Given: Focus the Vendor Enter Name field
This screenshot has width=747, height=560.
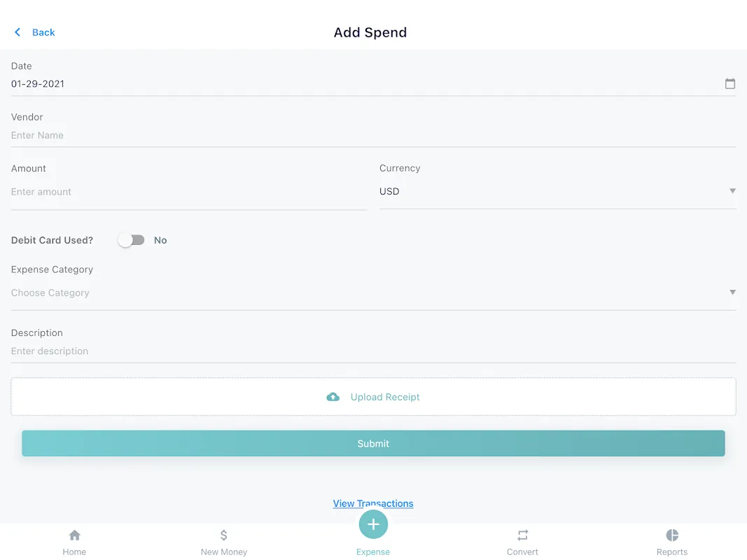Looking at the screenshot, I should 374,135.
